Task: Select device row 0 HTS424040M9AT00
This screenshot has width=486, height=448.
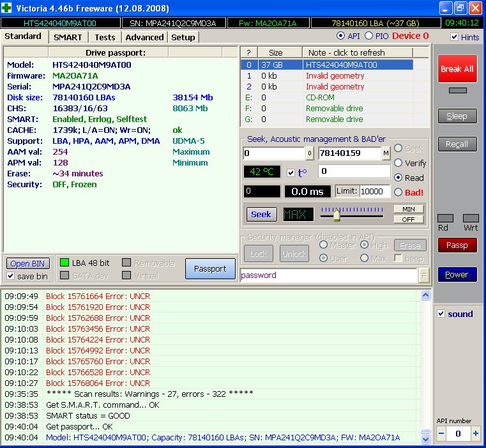Action: click(x=327, y=65)
